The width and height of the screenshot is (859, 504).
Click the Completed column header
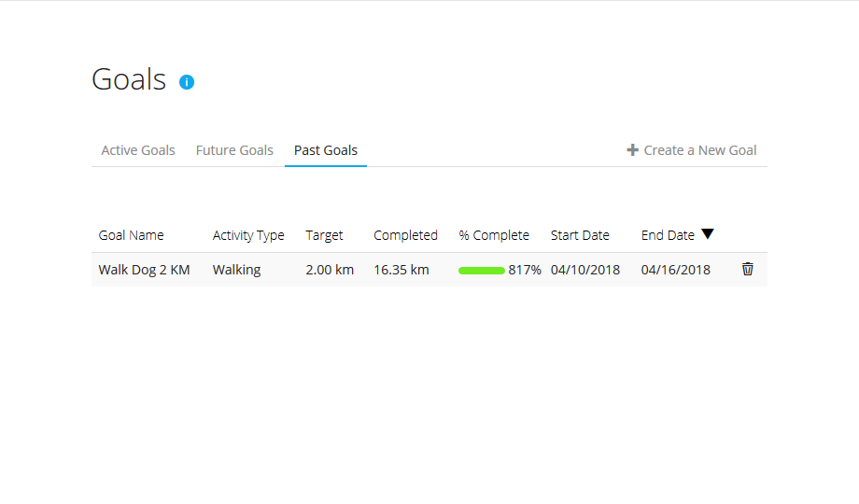pyautogui.click(x=405, y=235)
